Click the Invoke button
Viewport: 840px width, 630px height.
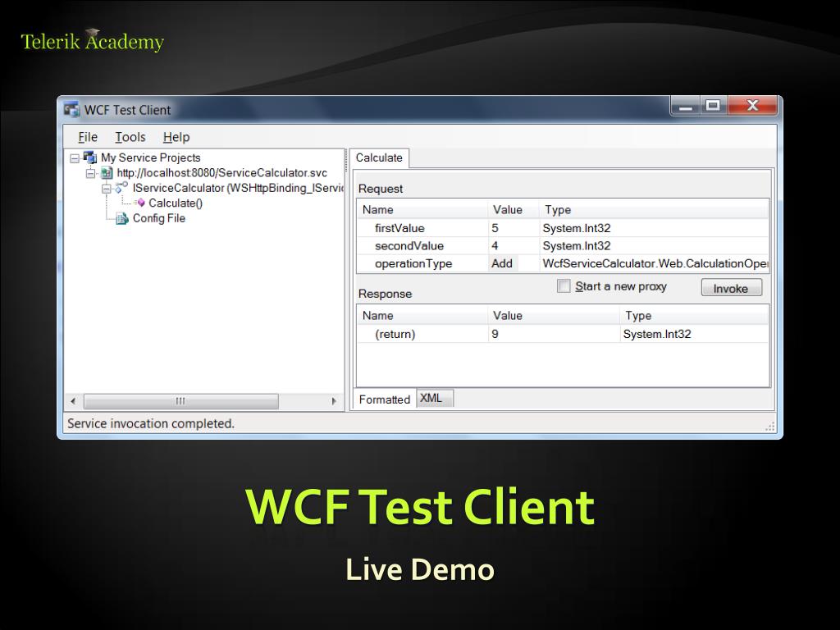point(731,288)
